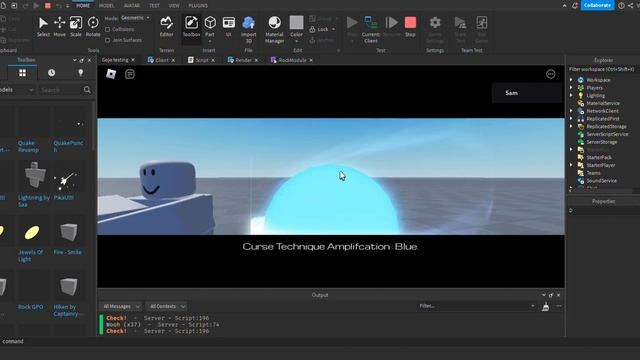Image resolution: width=640 pixels, height=360 pixels.
Task: Open the notifications bell icon
Action: [575, 5]
